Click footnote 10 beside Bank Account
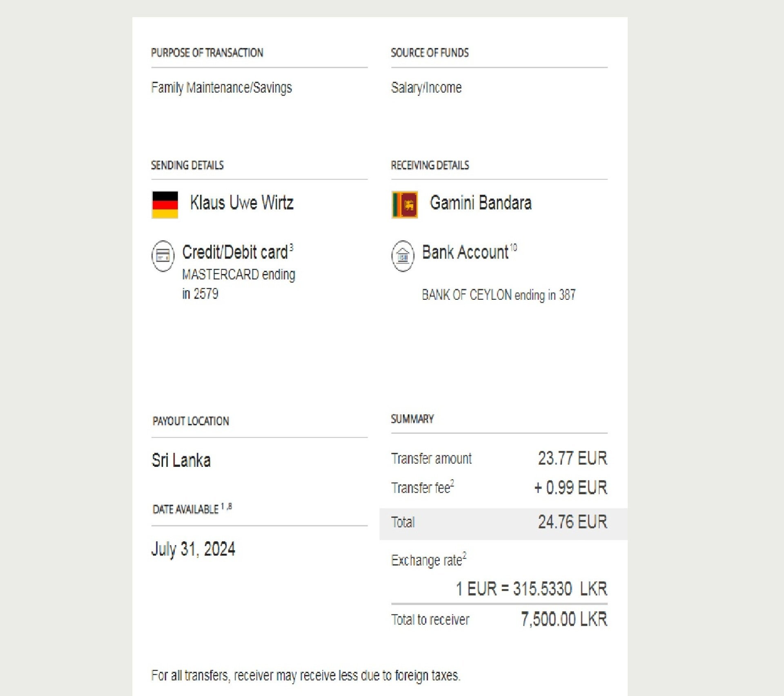The image size is (784, 696). coord(513,247)
